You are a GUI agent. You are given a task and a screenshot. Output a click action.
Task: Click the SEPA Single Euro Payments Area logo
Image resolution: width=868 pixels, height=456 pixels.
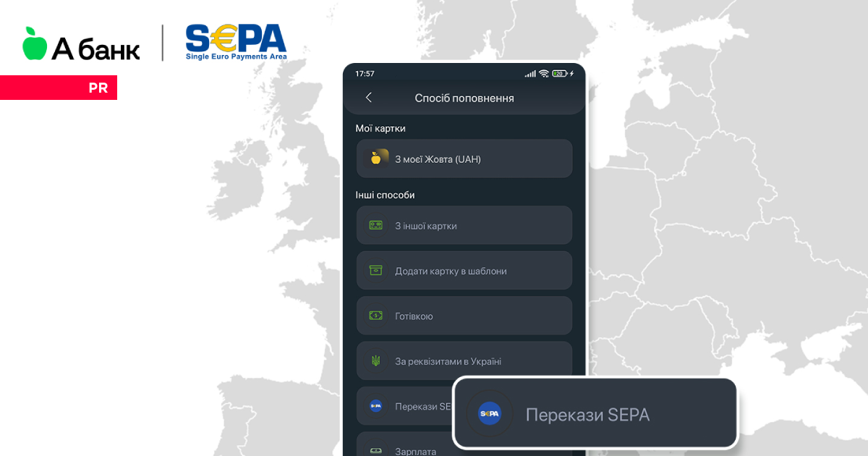coord(236,42)
